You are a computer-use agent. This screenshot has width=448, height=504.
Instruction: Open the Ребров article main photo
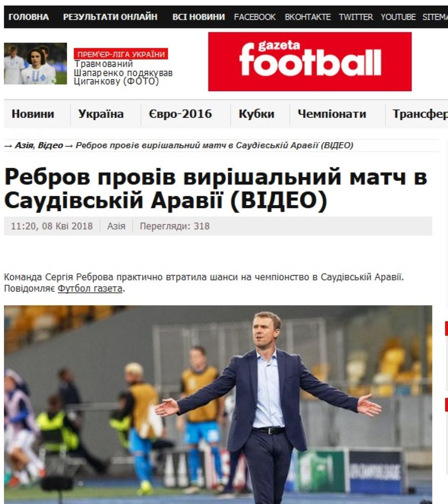[x=218, y=404]
